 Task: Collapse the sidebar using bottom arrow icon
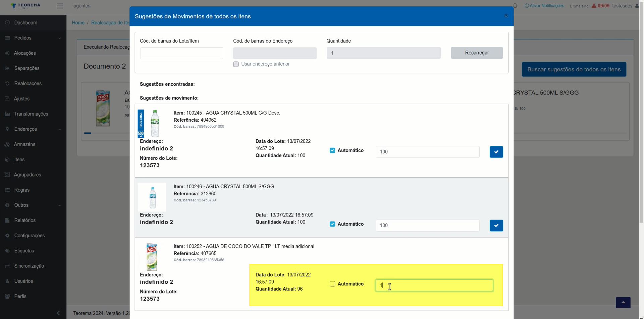tap(58, 313)
